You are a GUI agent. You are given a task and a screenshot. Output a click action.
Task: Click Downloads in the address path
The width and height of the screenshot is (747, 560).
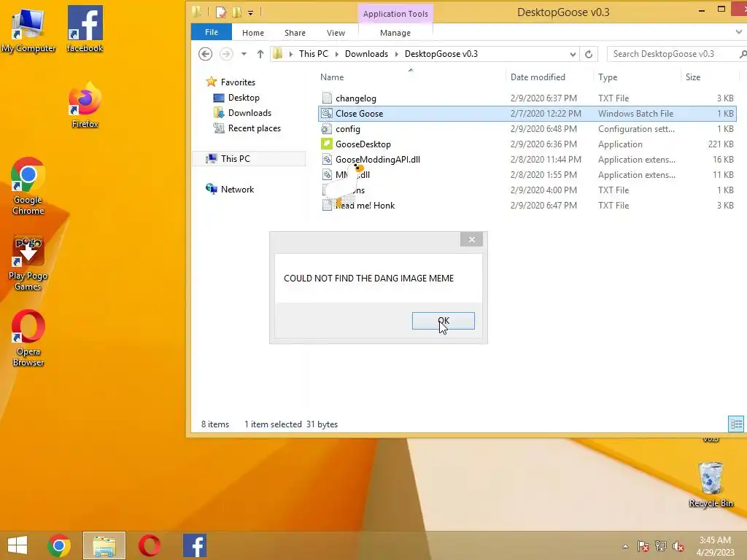point(366,54)
